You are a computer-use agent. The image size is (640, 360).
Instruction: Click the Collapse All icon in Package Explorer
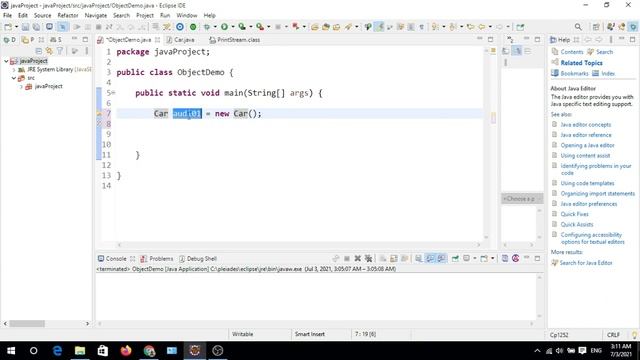coord(39,51)
